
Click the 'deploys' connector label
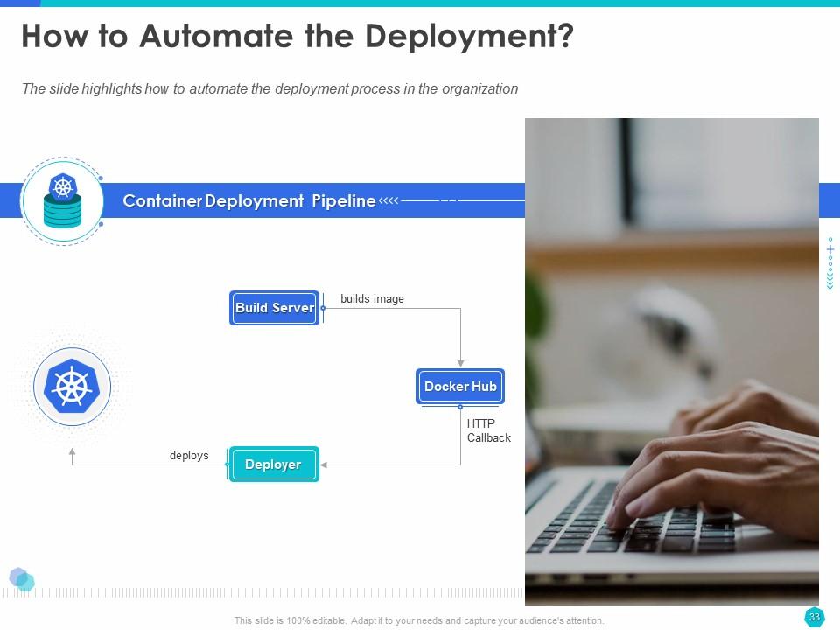[189, 456]
